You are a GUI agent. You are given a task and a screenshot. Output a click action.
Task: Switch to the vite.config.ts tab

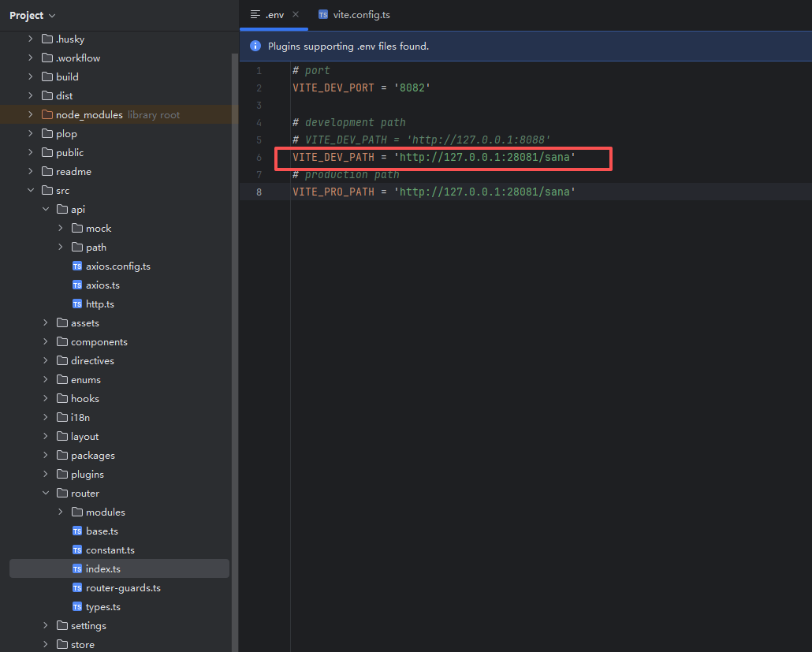(361, 15)
